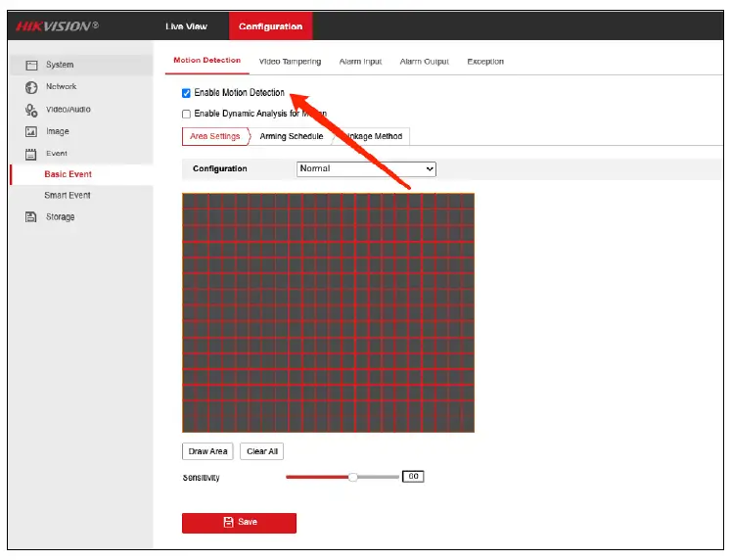This screenshot has width=731, height=560.
Task: Click the System sidebar icon
Action: coord(31,66)
